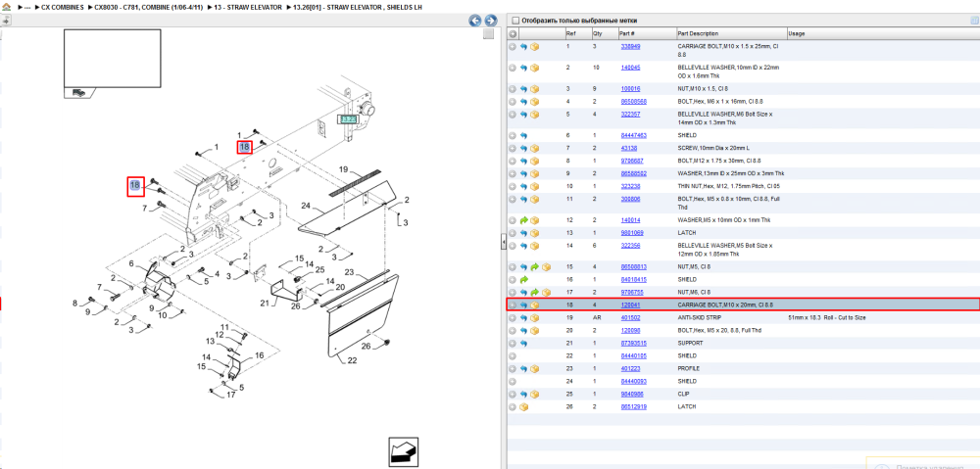980x469 pixels.
Task: Click the blue arrow icon in row 17
Action: (x=523, y=292)
